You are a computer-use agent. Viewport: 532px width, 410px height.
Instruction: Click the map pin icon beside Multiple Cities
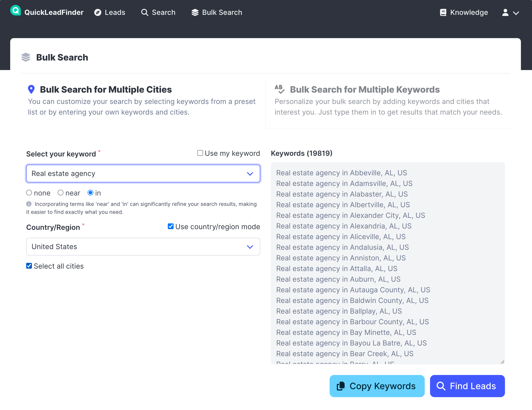point(31,89)
